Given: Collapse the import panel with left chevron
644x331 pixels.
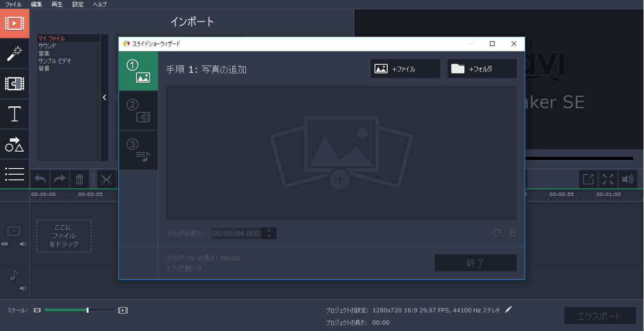Looking at the screenshot, I should 104,98.
